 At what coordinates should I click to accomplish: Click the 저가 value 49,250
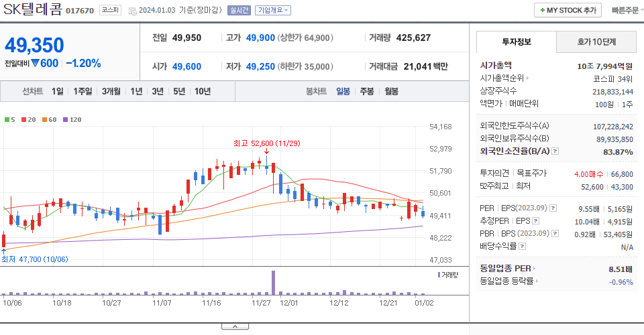pyautogui.click(x=260, y=66)
